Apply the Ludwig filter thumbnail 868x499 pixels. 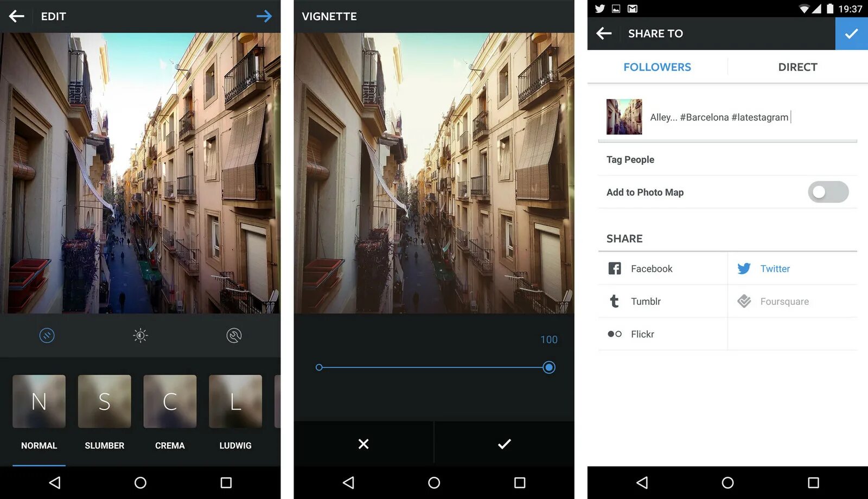tap(235, 401)
